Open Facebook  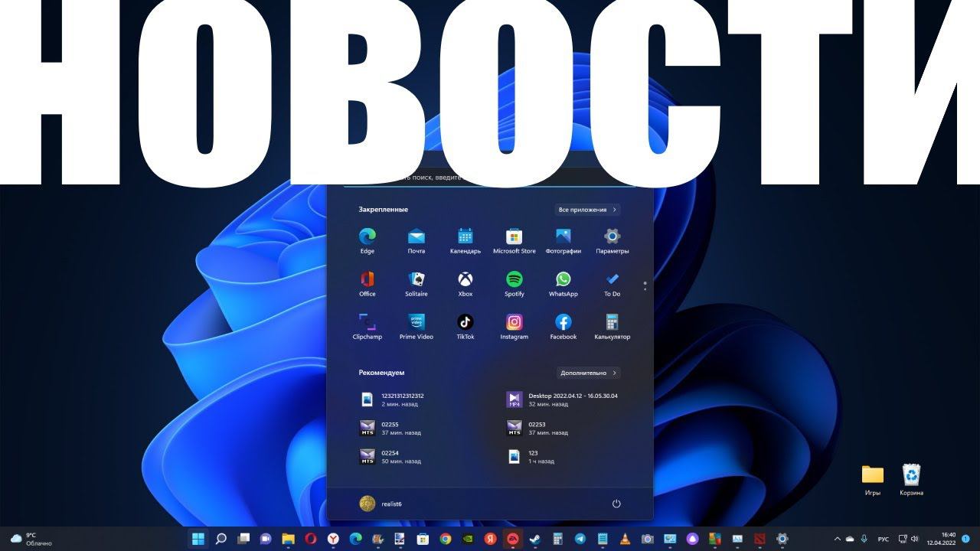click(563, 326)
